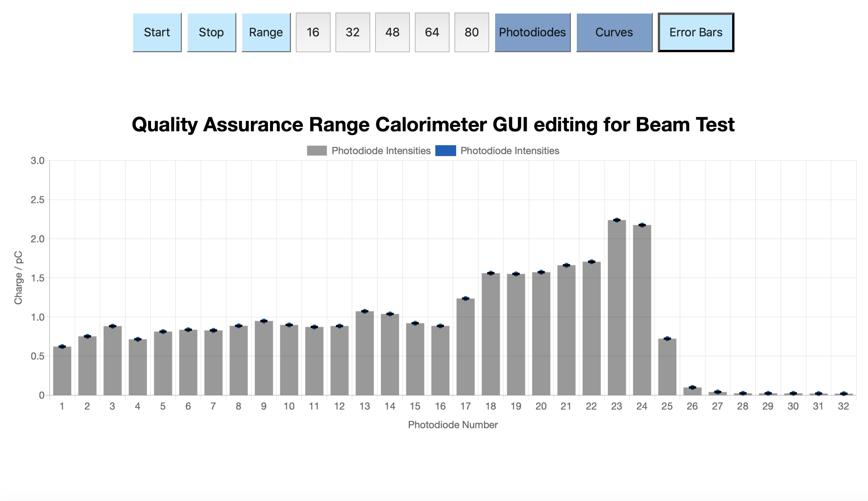The image size is (868, 501).
Task: Click the 3.0 y-axis tick label
Action: point(38,161)
